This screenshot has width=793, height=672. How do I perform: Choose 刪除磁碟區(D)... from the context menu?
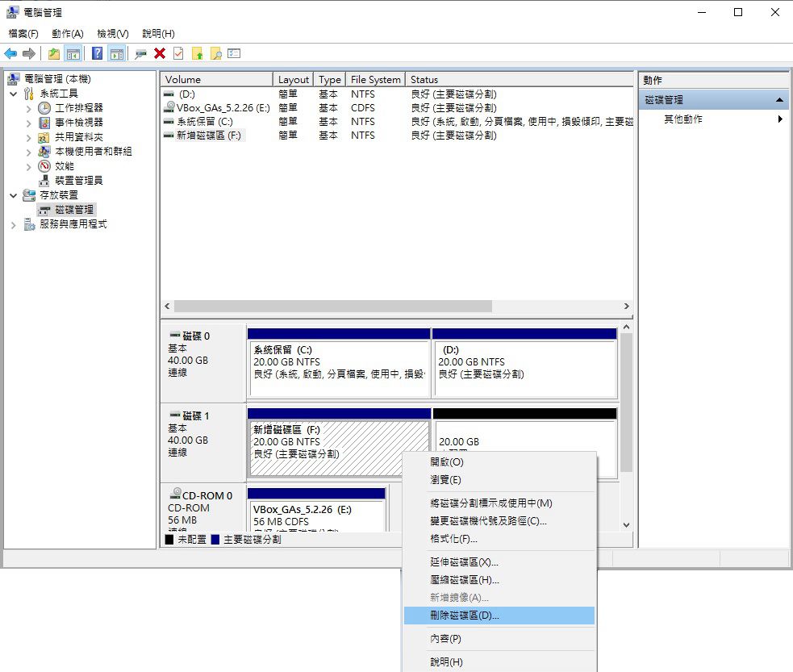tap(499, 616)
